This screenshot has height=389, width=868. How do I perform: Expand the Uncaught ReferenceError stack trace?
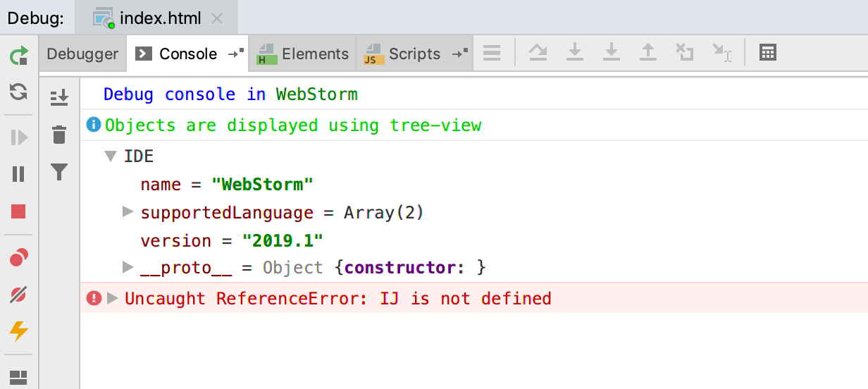113,299
